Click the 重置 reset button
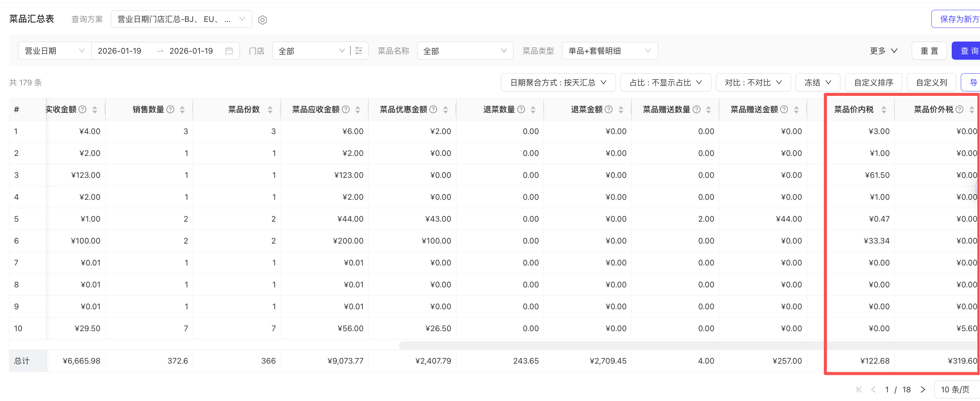 [x=929, y=51]
